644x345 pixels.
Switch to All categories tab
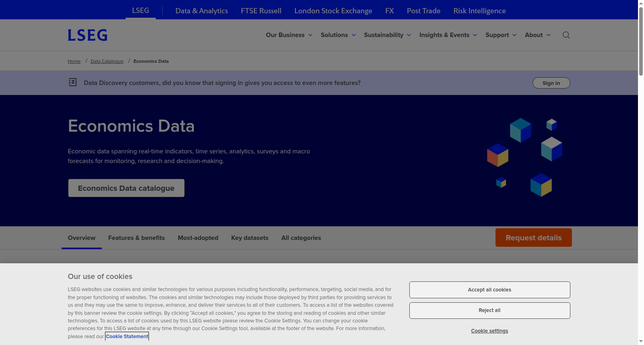click(x=301, y=238)
